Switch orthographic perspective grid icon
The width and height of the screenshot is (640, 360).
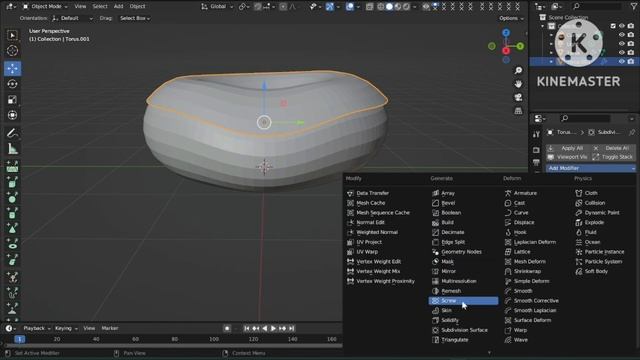[518, 111]
